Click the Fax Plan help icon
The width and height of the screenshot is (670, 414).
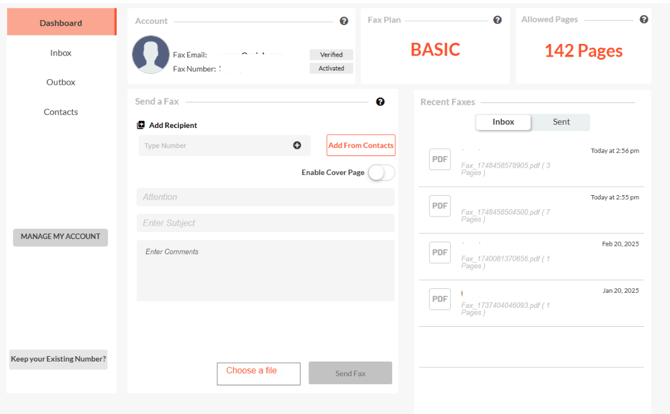[x=497, y=20]
